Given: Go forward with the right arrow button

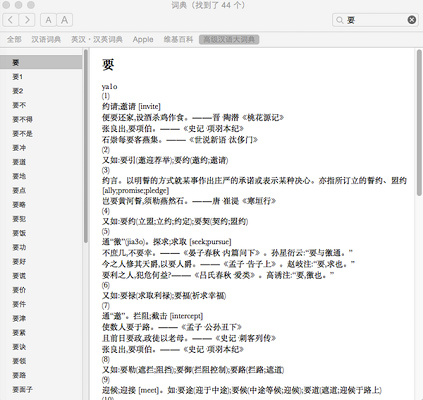Looking at the screenshot, I should pyautogui.click(x=27, y=20).
